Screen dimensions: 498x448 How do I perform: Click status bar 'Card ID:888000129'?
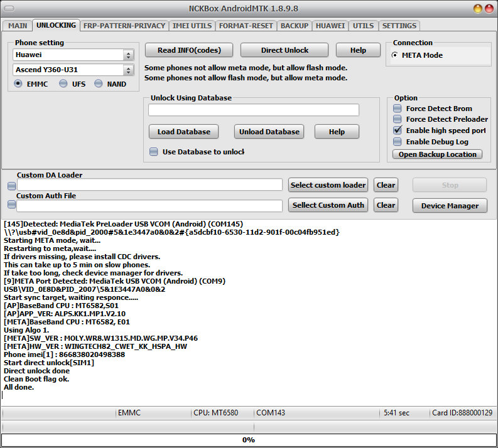(x=462, y=413)
